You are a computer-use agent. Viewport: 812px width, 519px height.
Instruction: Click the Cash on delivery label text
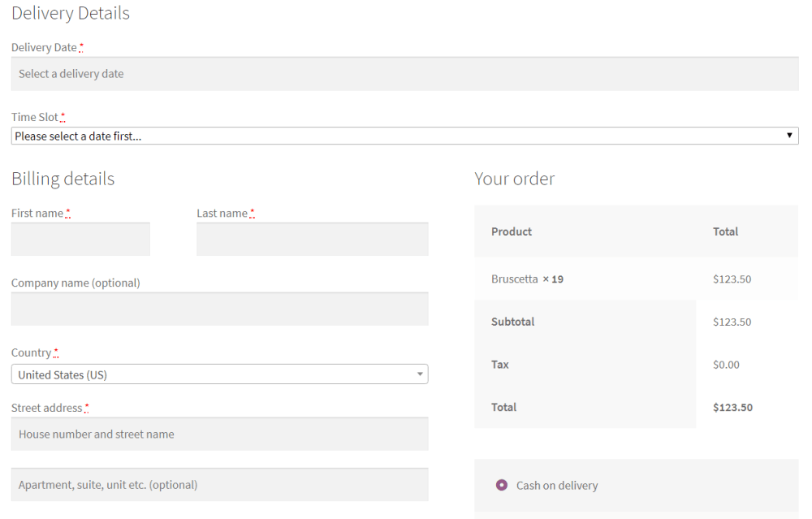[x=557, y=486]
